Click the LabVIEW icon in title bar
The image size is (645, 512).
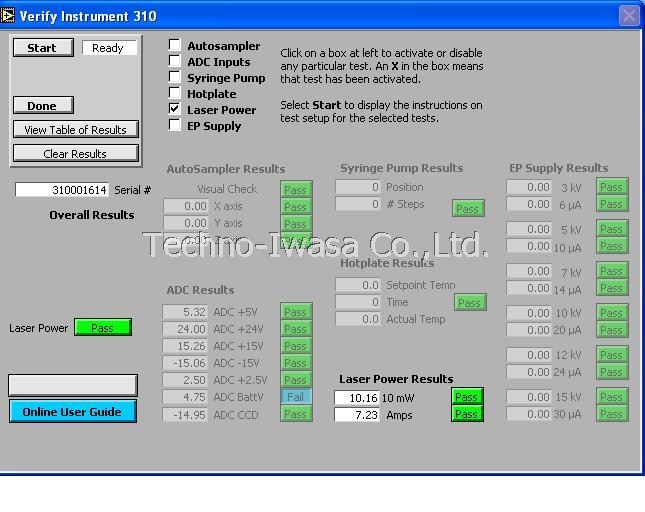click(x=9, y=16)
